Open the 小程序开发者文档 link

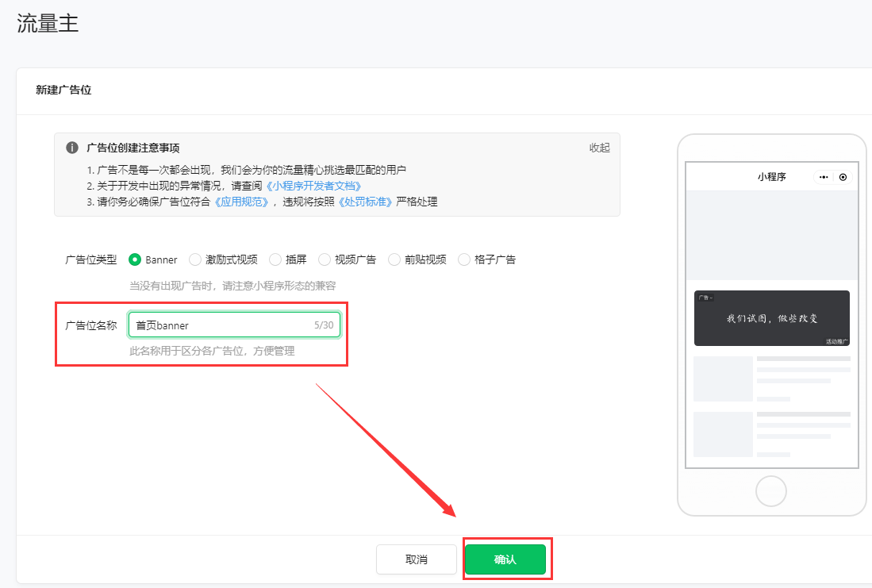[x=313, y=186]
